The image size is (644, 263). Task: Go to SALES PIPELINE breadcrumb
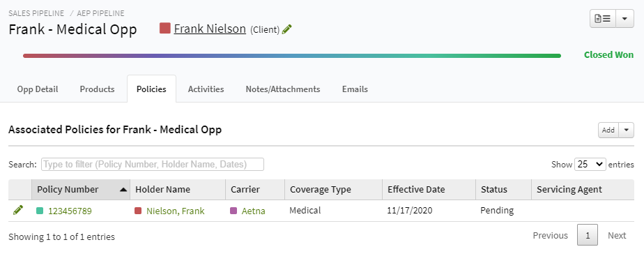click(x=36, y=13)
